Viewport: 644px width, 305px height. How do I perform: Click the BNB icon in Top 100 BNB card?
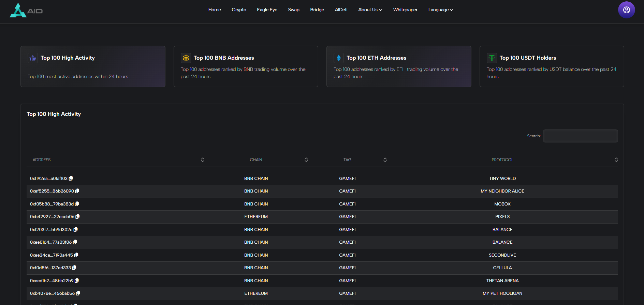pyautogui.click(x=186, y=58)
